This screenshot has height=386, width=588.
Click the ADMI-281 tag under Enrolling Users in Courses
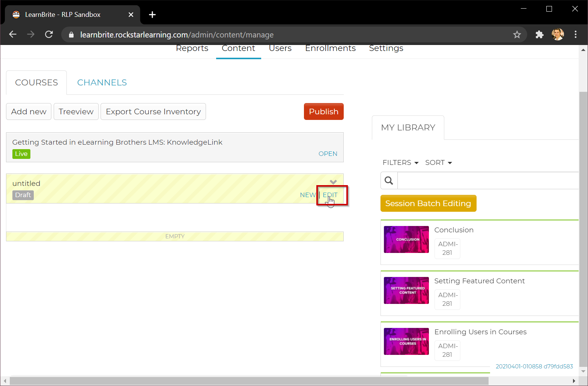pos(447,350)
